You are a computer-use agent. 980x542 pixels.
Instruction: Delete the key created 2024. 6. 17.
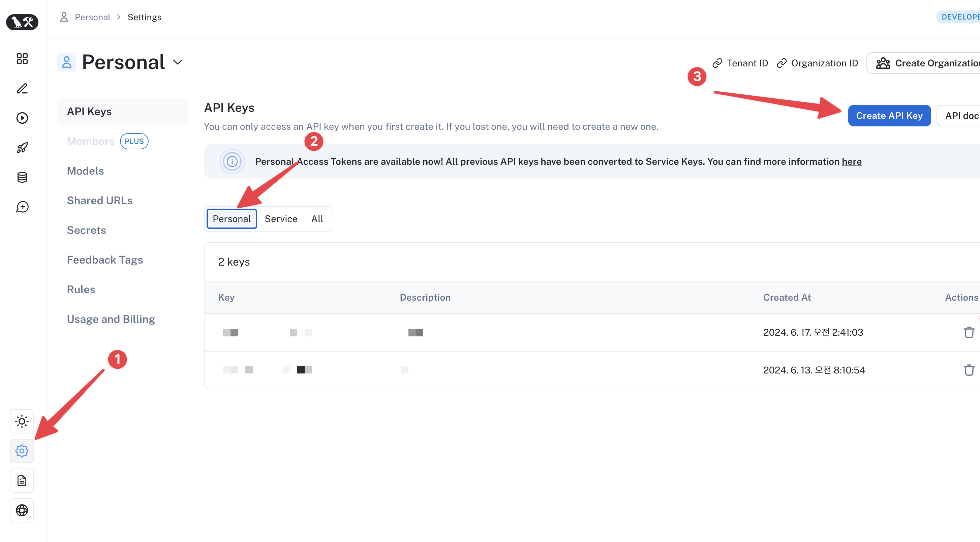[969, 332]
